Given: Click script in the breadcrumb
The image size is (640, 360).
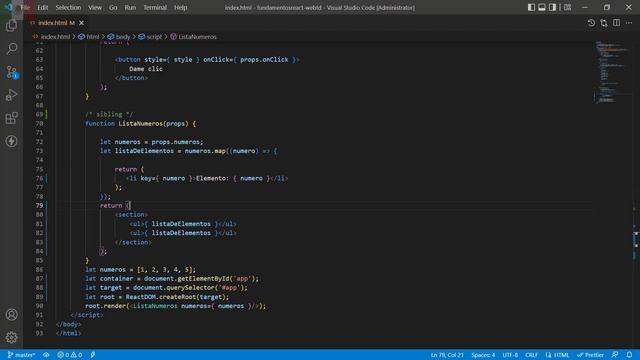Looking at the screenshot, I should tap(154, 37).
